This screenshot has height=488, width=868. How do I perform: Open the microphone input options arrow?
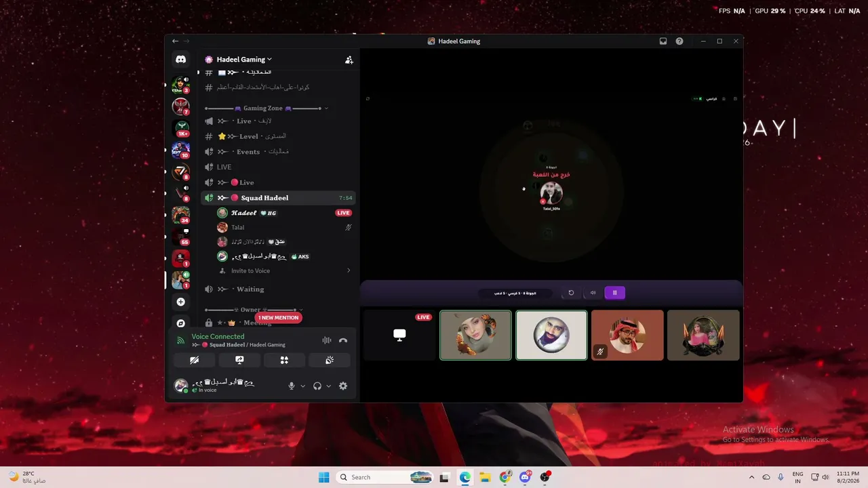[302, 386]
